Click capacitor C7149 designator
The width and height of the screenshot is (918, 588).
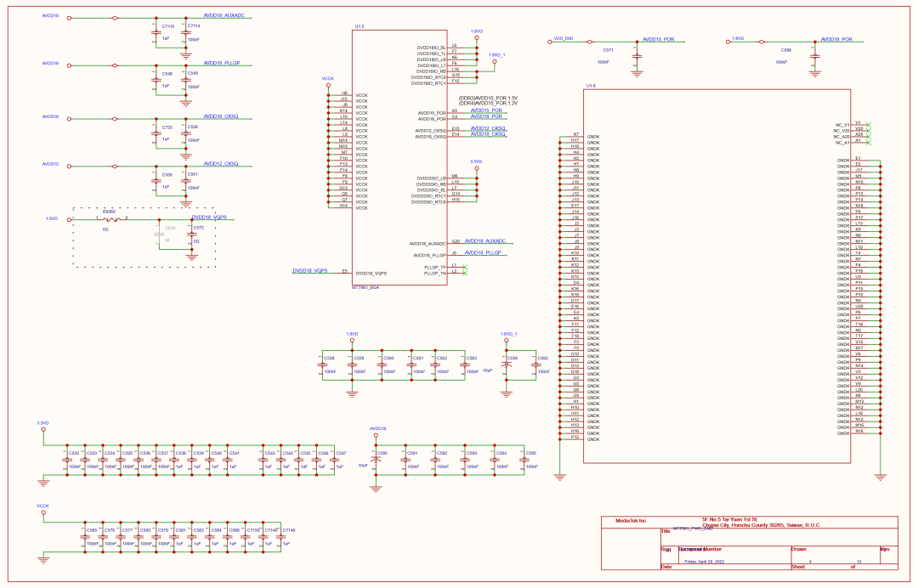(289, 530)
